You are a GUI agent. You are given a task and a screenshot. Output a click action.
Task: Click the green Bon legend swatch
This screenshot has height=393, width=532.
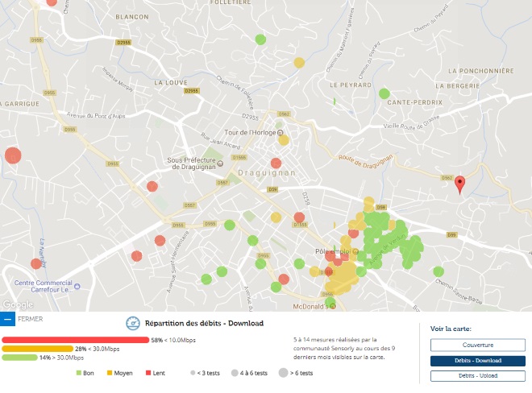[x=79, y=374]
